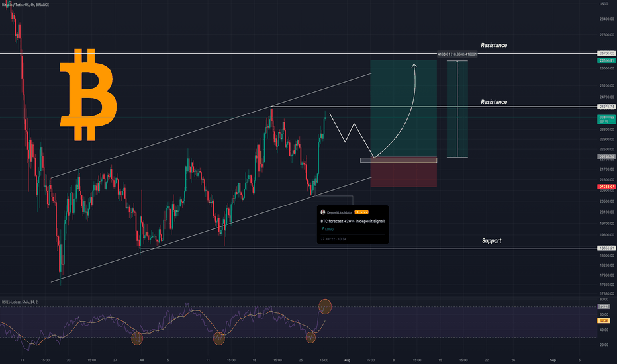The width and height of the screenshot is (617, 364).
Task: Click the 17380.00 price axis label
Action: pyautogui.click(x=606, y=294)
